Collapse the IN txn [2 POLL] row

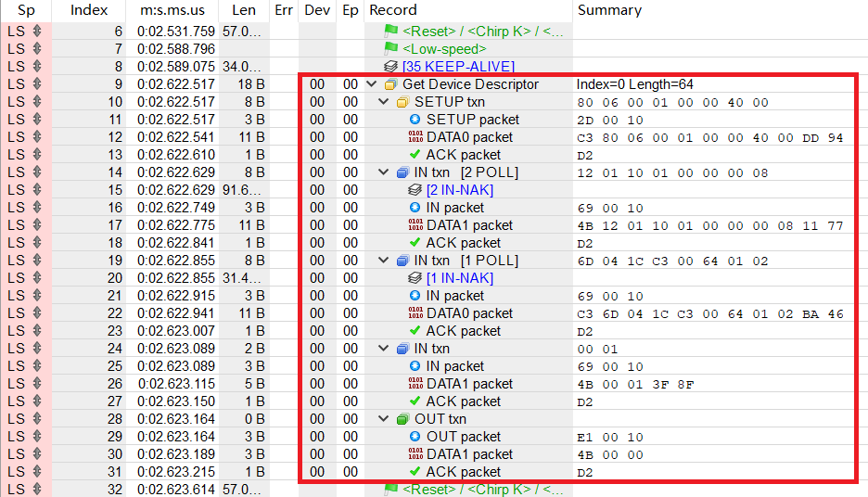click(383, 172)
